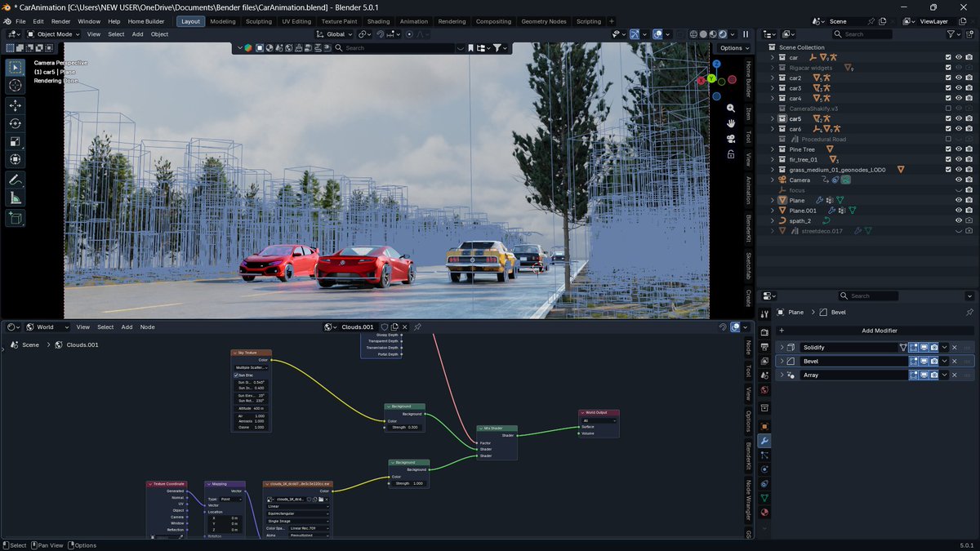Open the outliner filter funnel

click(x=951, y=34)
